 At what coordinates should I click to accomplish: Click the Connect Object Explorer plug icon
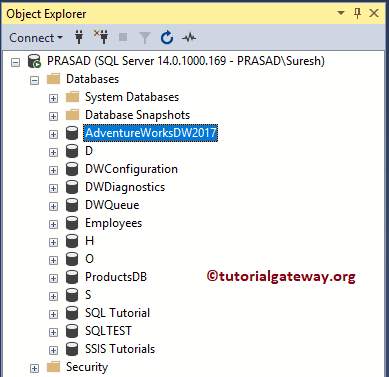(x=79, y=37)
